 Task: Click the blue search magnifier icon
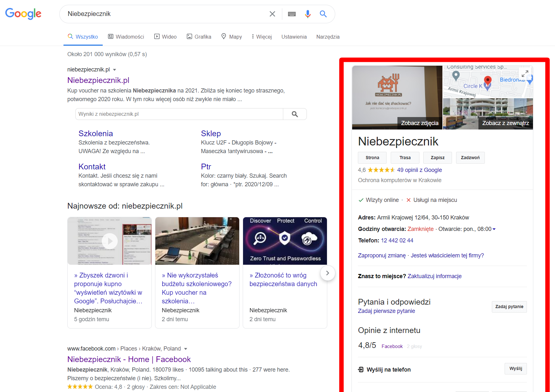pos(323,14)
